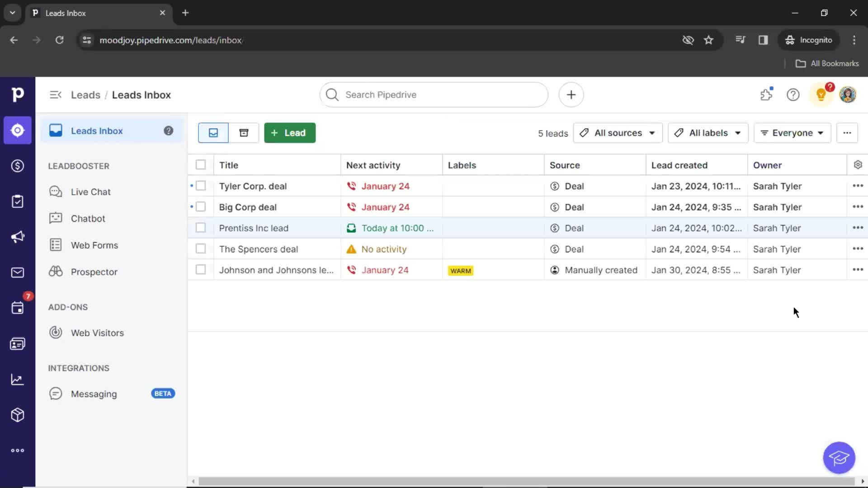Click the Prospector tool icon
This screenshot has width=868, height=488.
click(x=55, y=272)
